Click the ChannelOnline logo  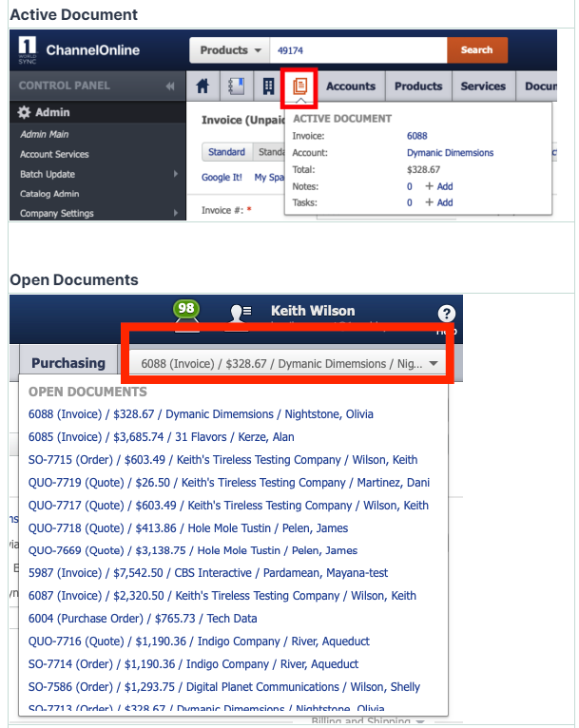tap(80, 49)
